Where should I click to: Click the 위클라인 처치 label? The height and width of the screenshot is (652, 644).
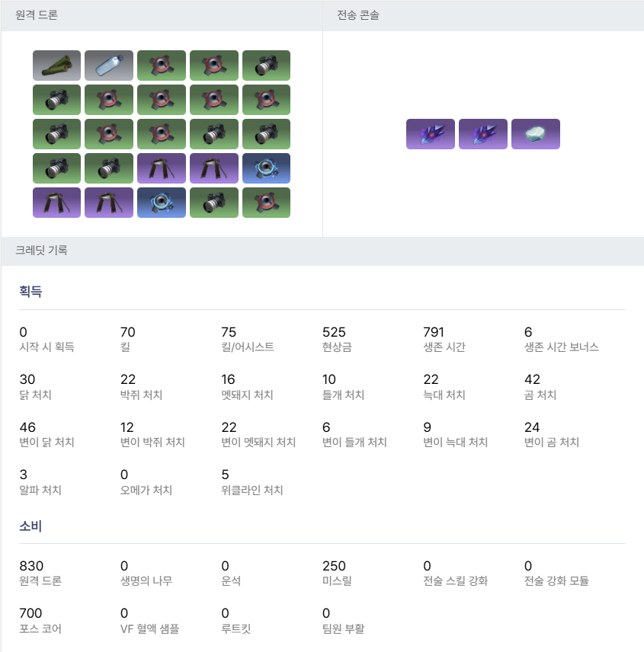[x=252, y=490]
